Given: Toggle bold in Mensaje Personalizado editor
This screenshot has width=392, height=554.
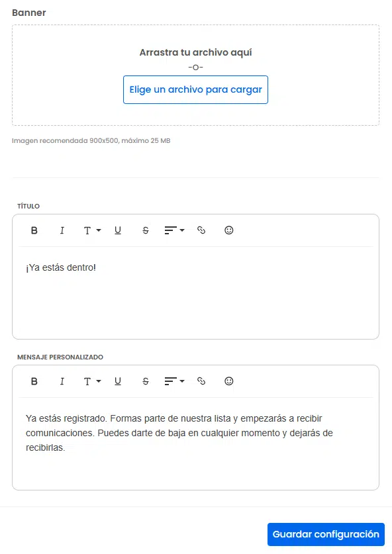Looking at the screenshot, I should coord(34,381).
